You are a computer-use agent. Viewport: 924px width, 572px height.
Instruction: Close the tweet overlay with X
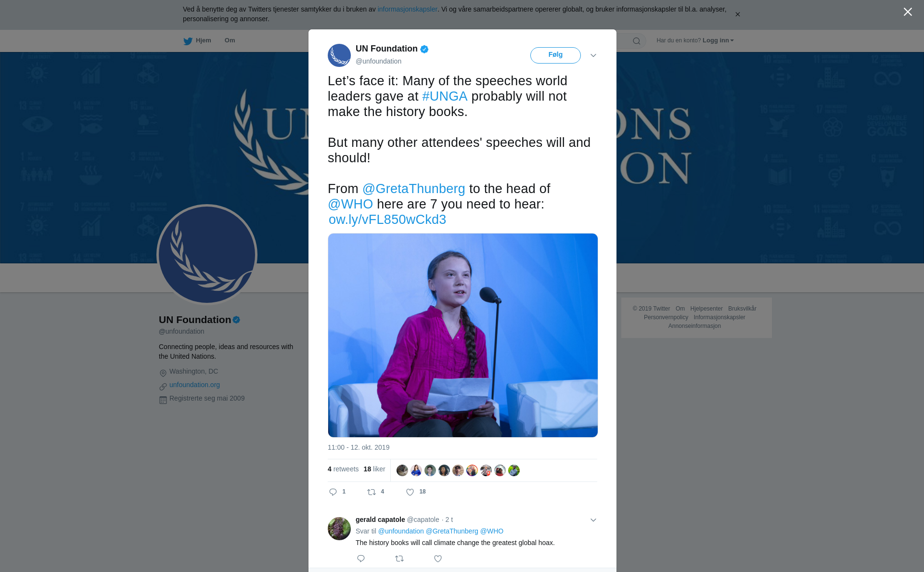pos(908,12)
